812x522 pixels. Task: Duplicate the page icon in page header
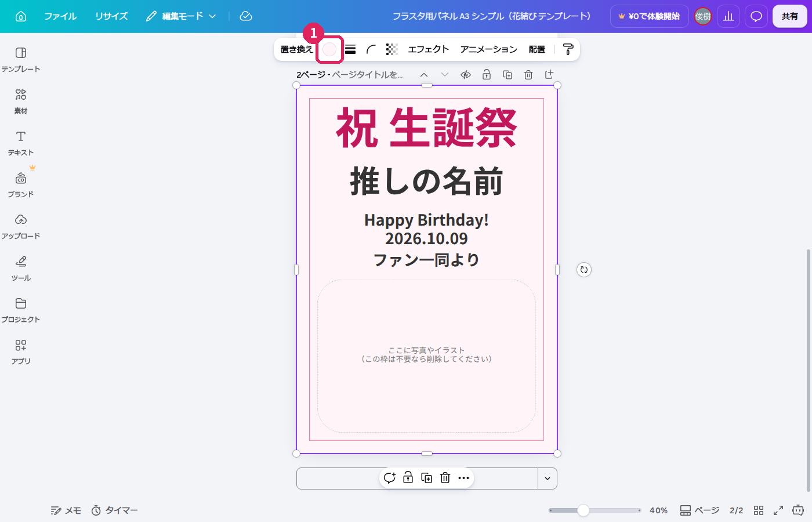(507, 75)
